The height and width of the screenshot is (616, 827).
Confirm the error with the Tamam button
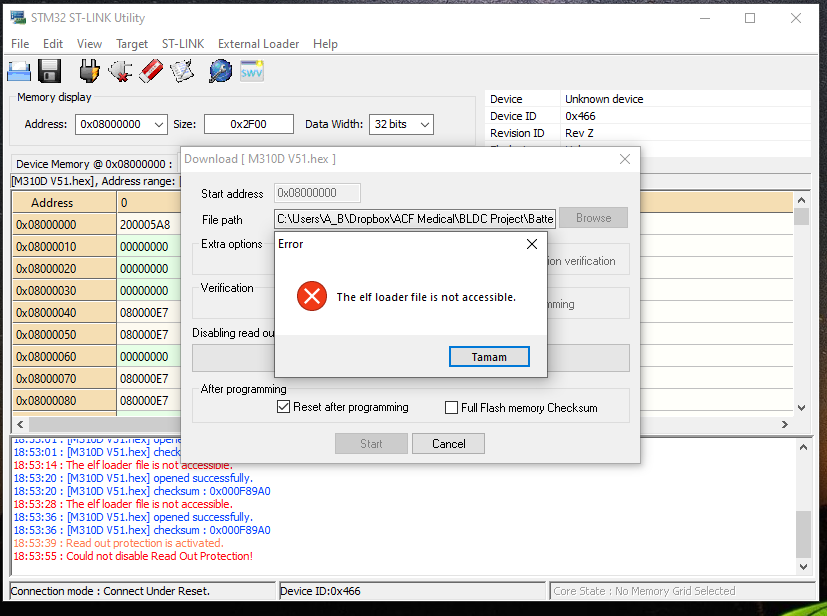(x=489, y=357)
